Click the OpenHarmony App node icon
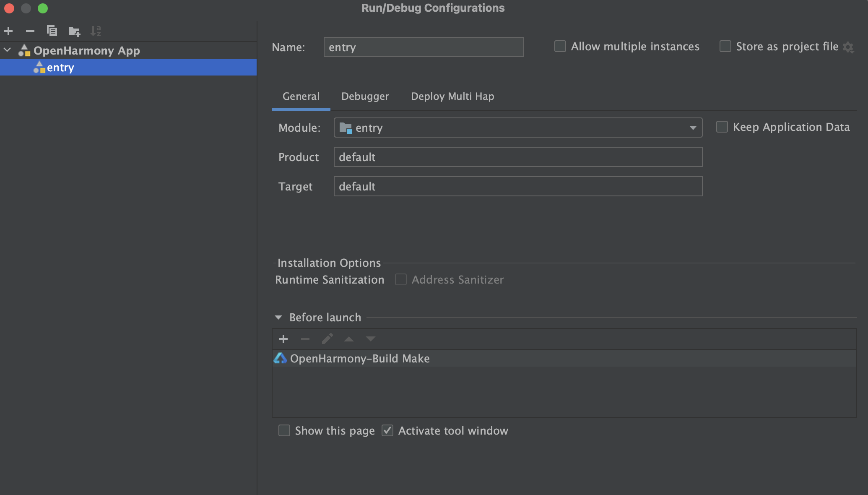Image resolution: width=868 pixels, height=495 pixels. click(25, 50)
